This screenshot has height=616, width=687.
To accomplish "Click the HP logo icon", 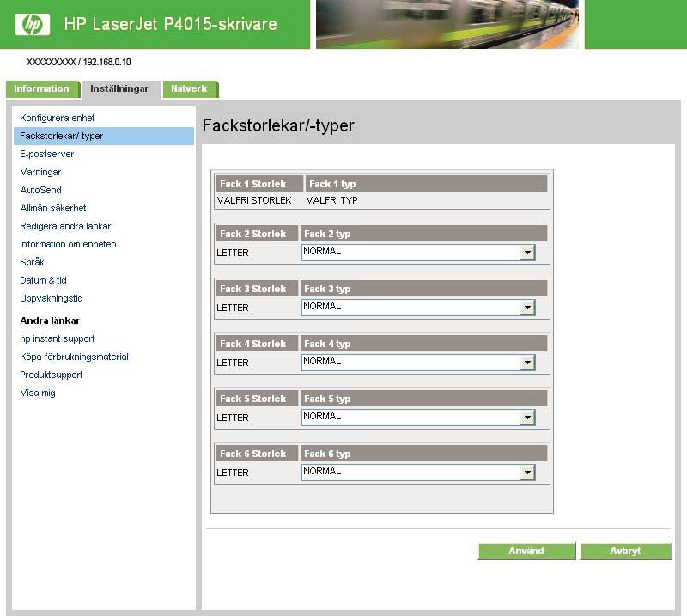I will (33, 24).
